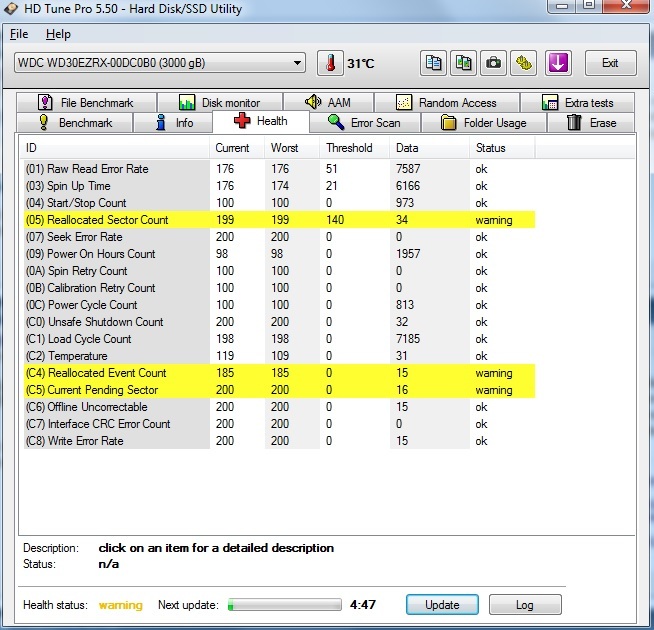The height and width of the screenshot is (630, 654).
Task: Select the (09) Power On Hours Count row
Action: tap(279, 254)
